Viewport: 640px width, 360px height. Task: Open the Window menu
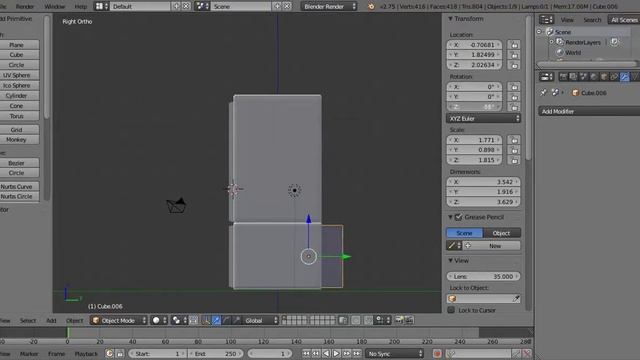click(x=54, y=6)
